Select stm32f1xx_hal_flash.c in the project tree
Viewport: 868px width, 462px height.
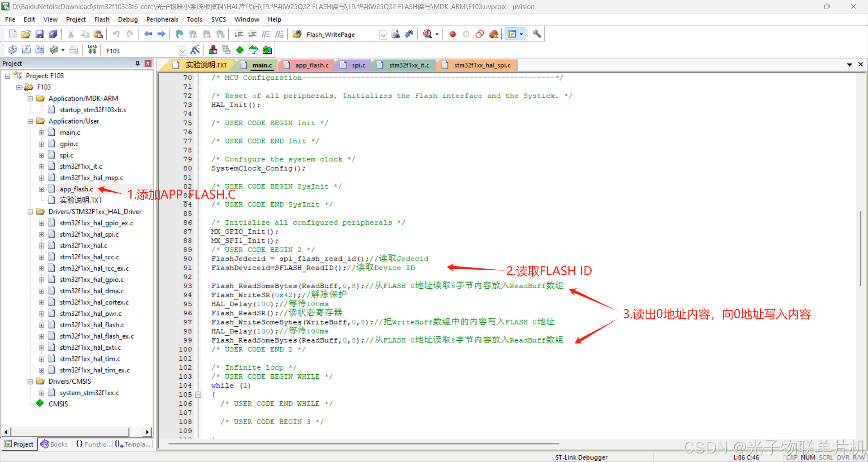pyautogui.click(x=92, y=325)
